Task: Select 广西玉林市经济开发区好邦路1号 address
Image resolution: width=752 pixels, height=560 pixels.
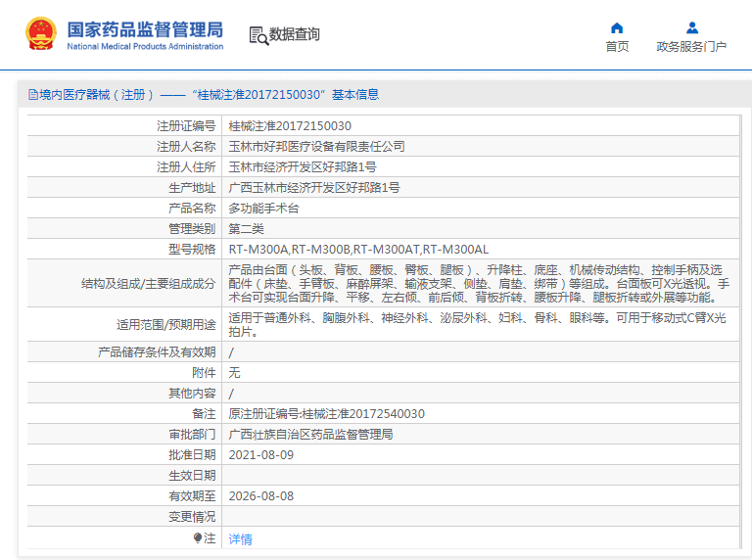Action: [314, 188]
